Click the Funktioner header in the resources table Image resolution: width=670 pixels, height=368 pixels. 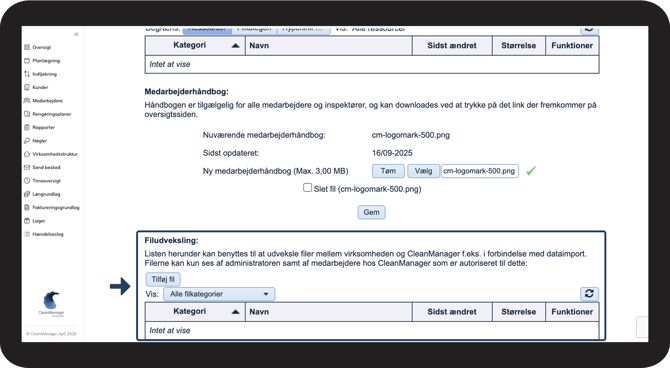click(572, 45)
